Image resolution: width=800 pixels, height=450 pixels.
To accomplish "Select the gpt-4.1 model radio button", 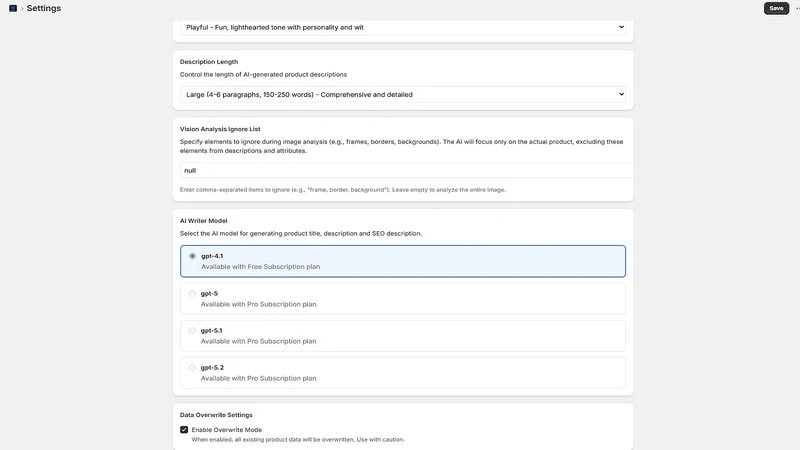I will tap(192, 256).
